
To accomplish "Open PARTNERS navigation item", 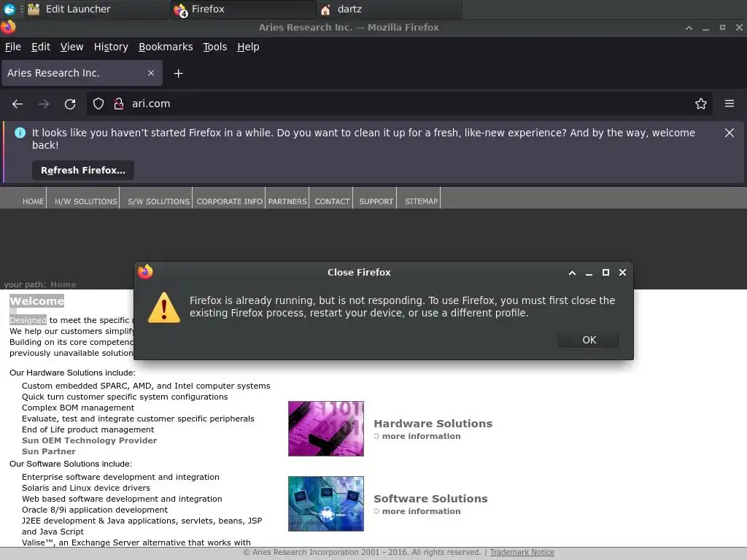I will click(287, 201).
